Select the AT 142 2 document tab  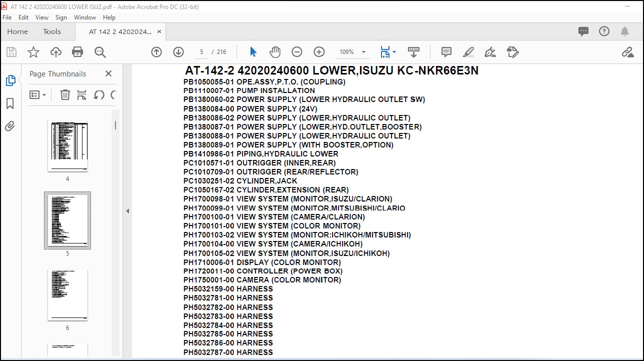(x=120, y=31)
